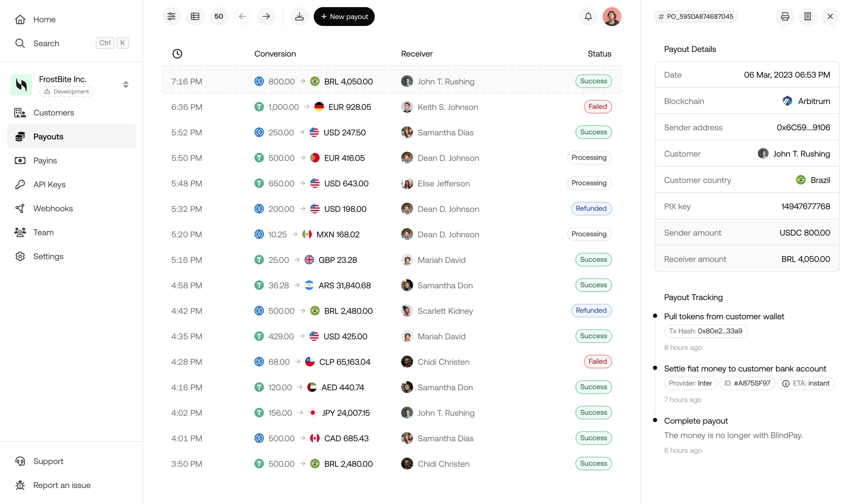The width and height of the screenshot is (854, 504).
Task: Go to the next page arrow
Action: pos(266,16)
